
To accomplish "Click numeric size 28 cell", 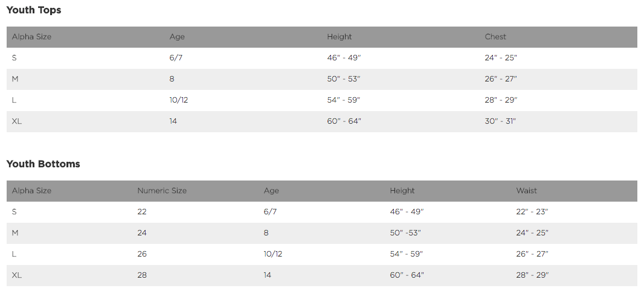I will [142, 275].
